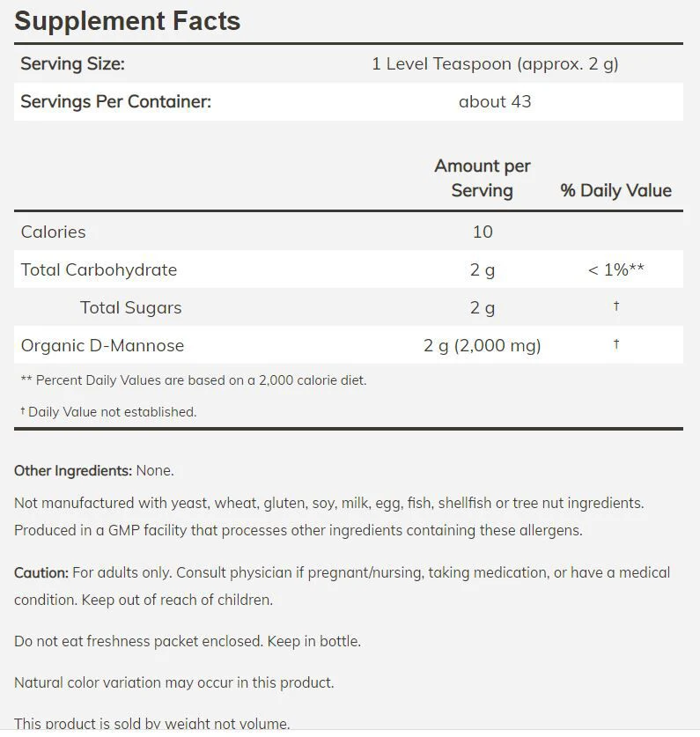Select the Organic D-Mannose row label

(x=102, y=345)
